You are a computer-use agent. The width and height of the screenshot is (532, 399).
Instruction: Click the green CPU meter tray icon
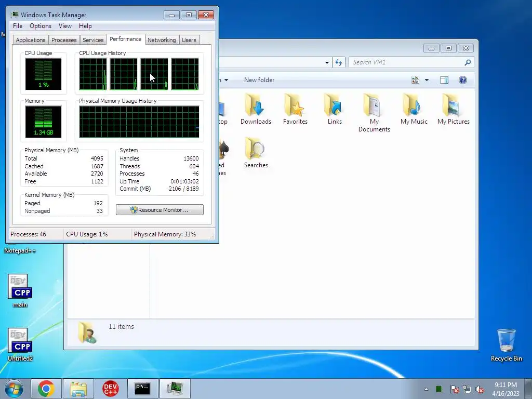(x=438, y=389)
